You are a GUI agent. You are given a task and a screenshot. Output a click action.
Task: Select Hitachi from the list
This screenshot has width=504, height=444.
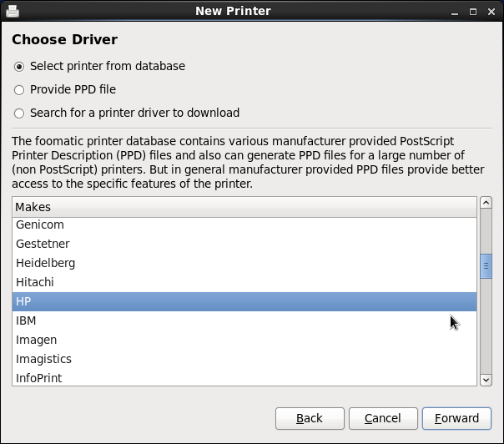35,282
